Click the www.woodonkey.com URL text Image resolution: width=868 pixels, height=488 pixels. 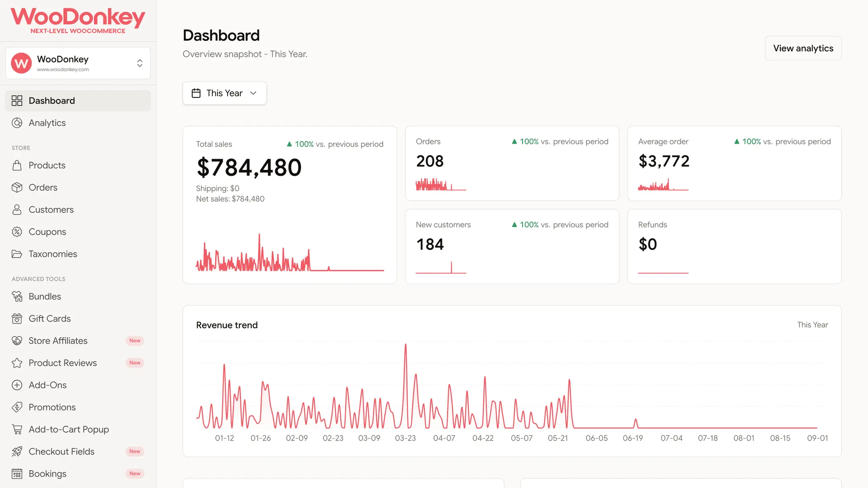pos(63,69)
